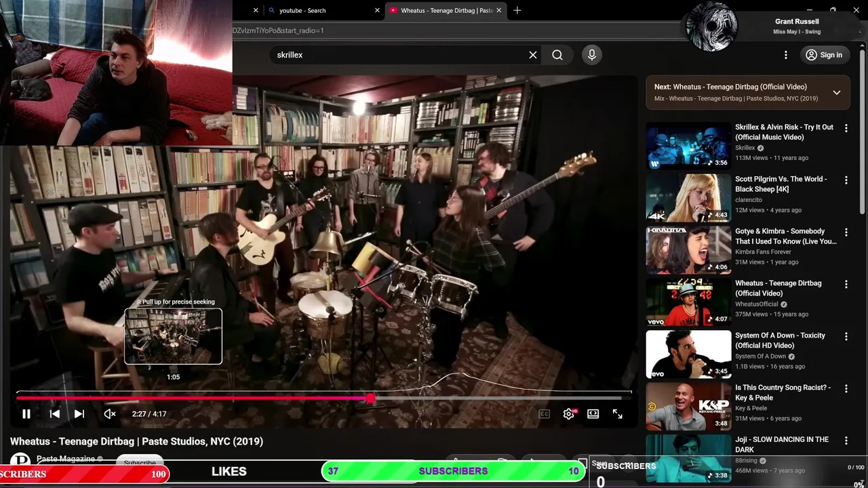
Task: Open more options for System Of A Down Toxicity
Action: [846, 337]
